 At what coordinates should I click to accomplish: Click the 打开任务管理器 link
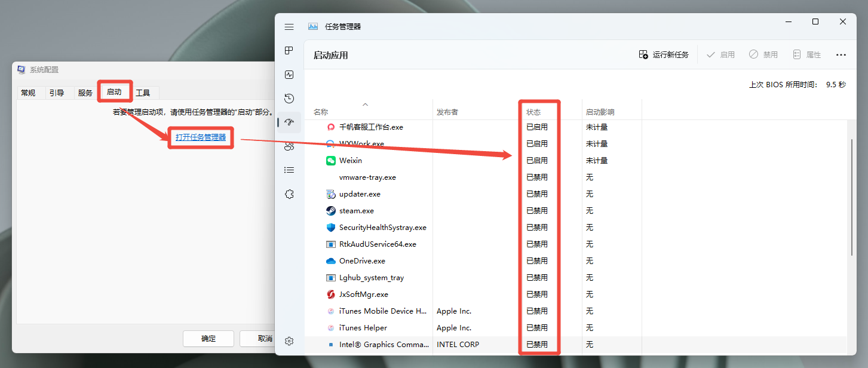coord(201,137)
